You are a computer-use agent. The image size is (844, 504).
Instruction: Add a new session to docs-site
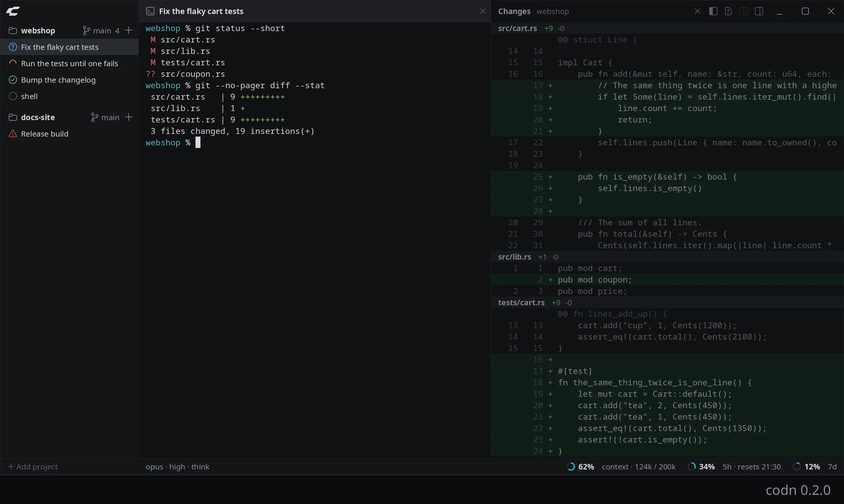coord(129,117)
